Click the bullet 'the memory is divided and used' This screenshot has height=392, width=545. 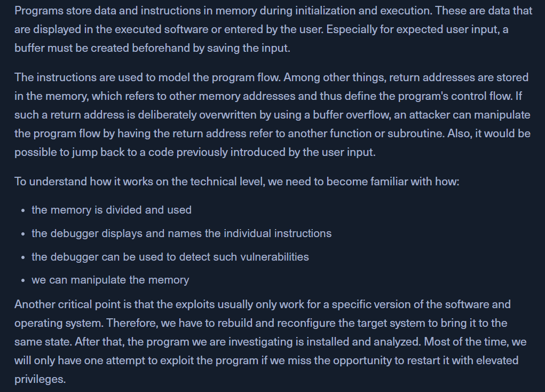[112, 210]
